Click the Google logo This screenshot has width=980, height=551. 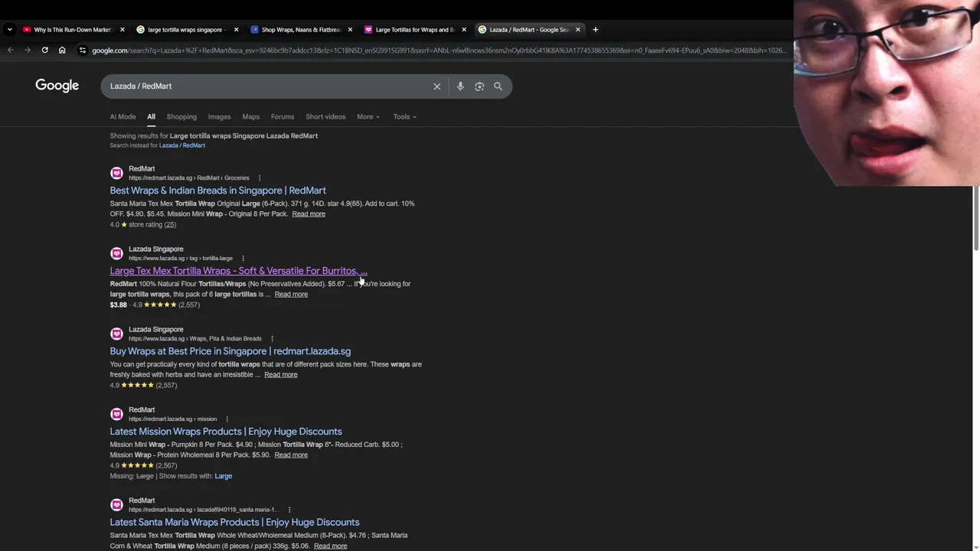pos(57,86)
